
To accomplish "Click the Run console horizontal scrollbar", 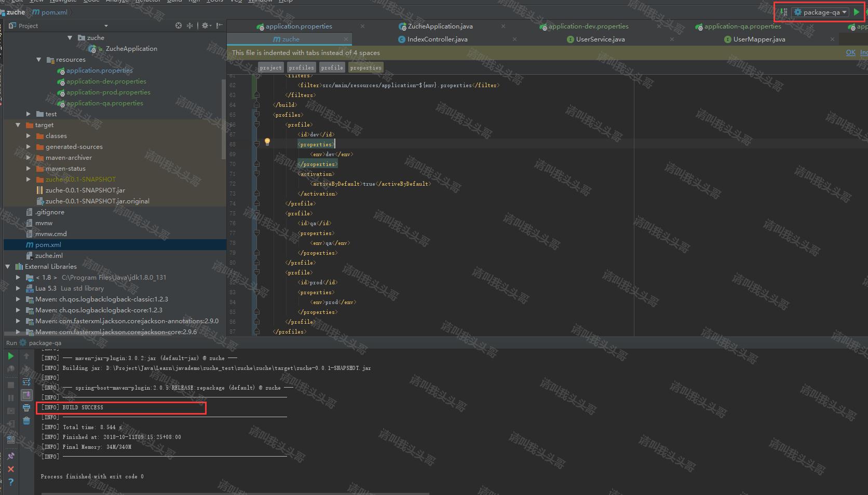I will [235, 493].
